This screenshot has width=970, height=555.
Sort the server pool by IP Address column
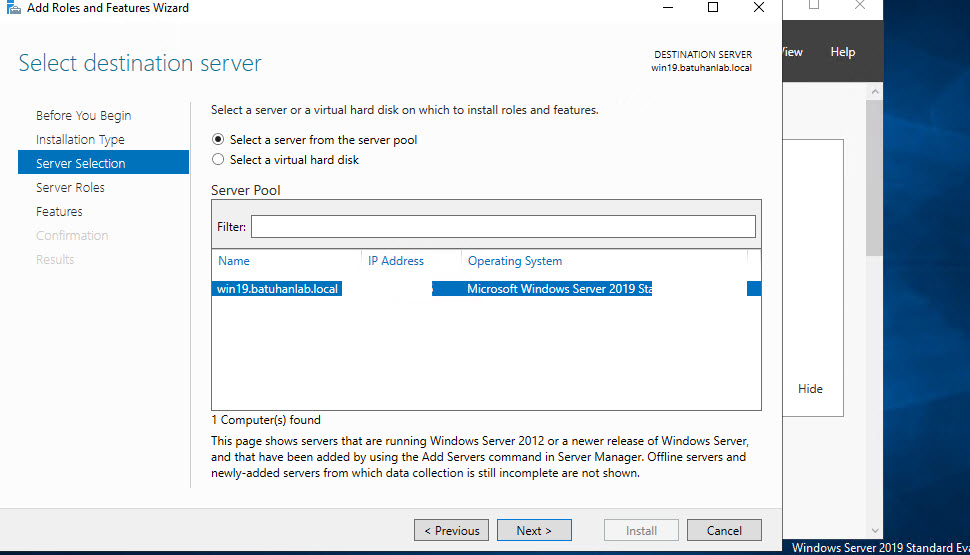point(396,261)
